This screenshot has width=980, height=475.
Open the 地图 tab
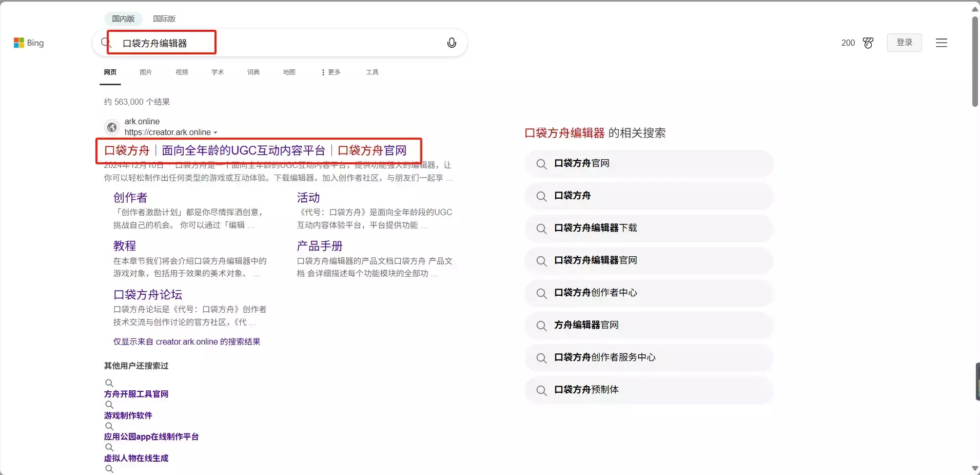[x=289, y=72]
